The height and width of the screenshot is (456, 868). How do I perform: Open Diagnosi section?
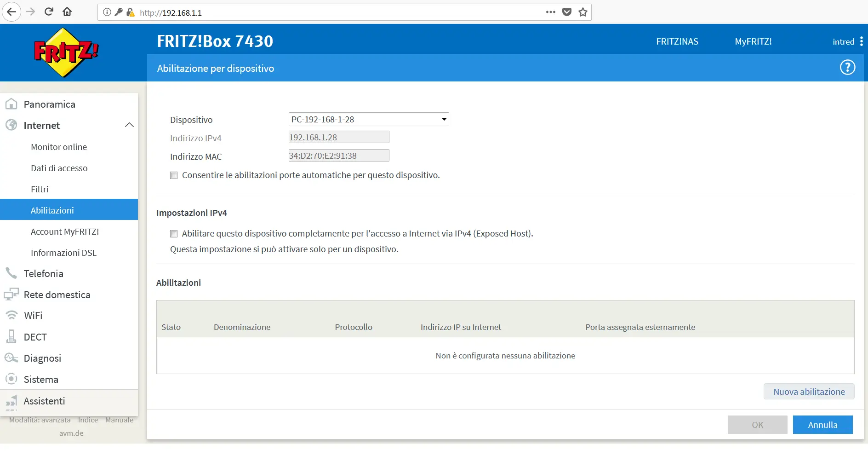tap(42, 358)
